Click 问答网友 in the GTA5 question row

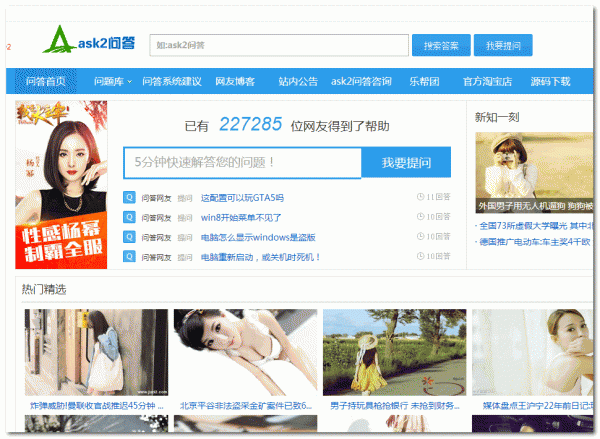pyautogui.click(x=156, y=198)
